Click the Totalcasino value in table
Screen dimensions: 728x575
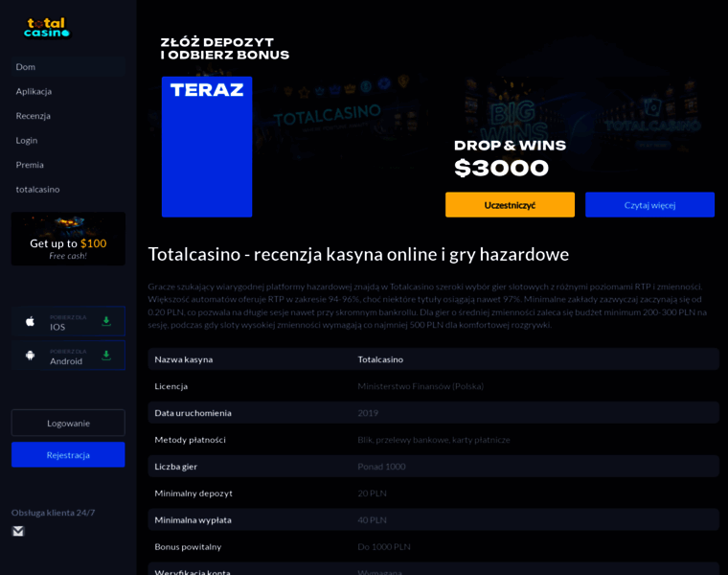(380, 359)
